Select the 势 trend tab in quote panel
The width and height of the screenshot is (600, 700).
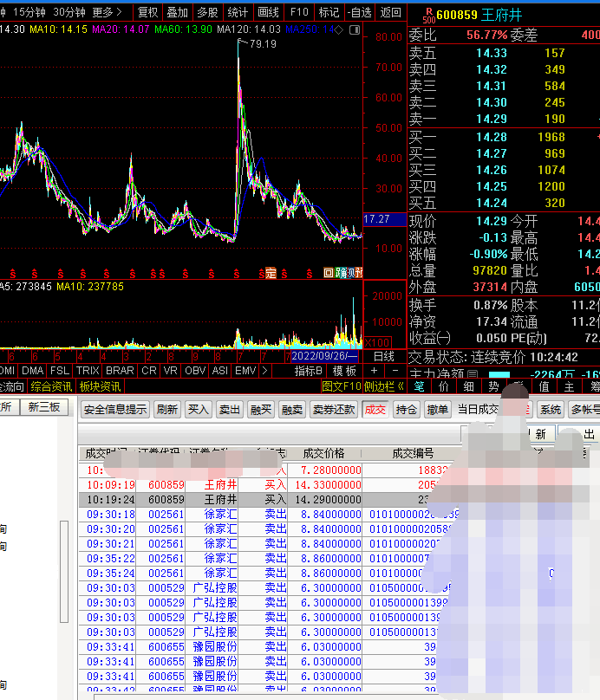[x=493, y=386]
